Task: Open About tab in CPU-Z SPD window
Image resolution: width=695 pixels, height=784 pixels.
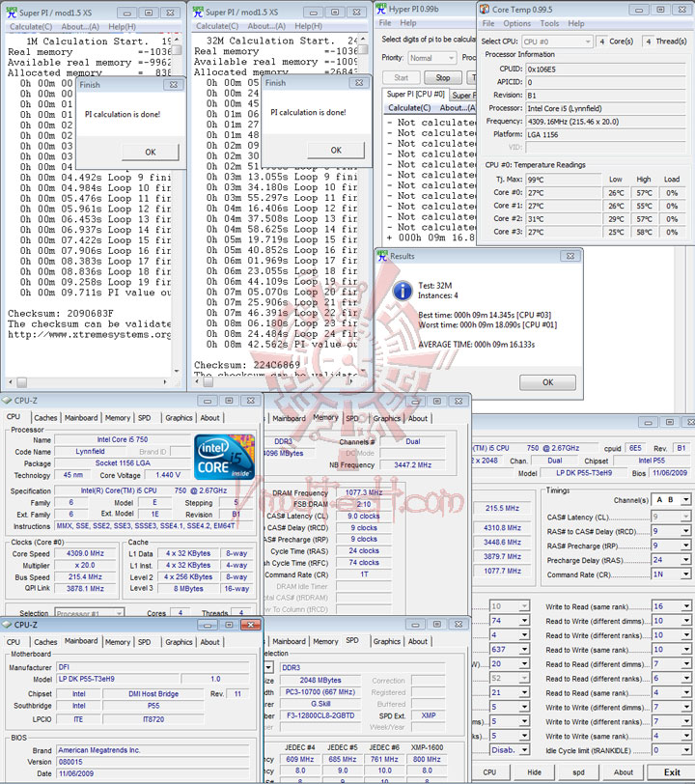Action: pos(418,641)
